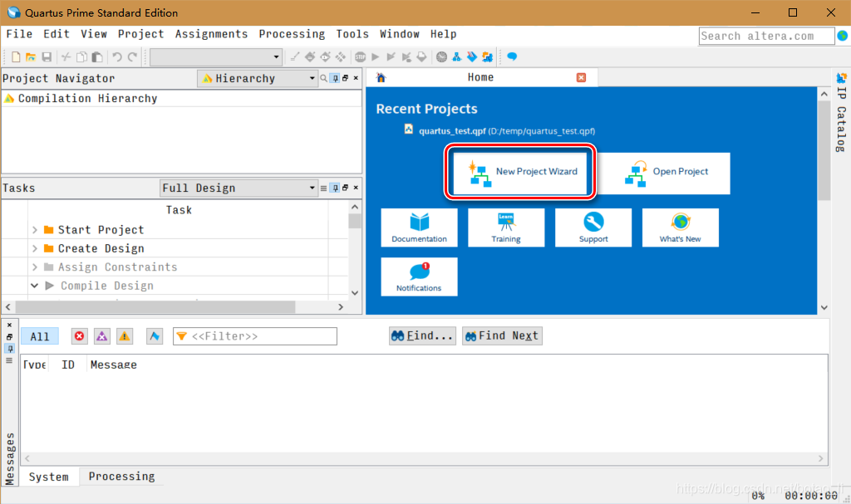Click the Messages panel menu lines icon
The width and height of the screenshot is (851, 504).
click(x=9, y=360)
